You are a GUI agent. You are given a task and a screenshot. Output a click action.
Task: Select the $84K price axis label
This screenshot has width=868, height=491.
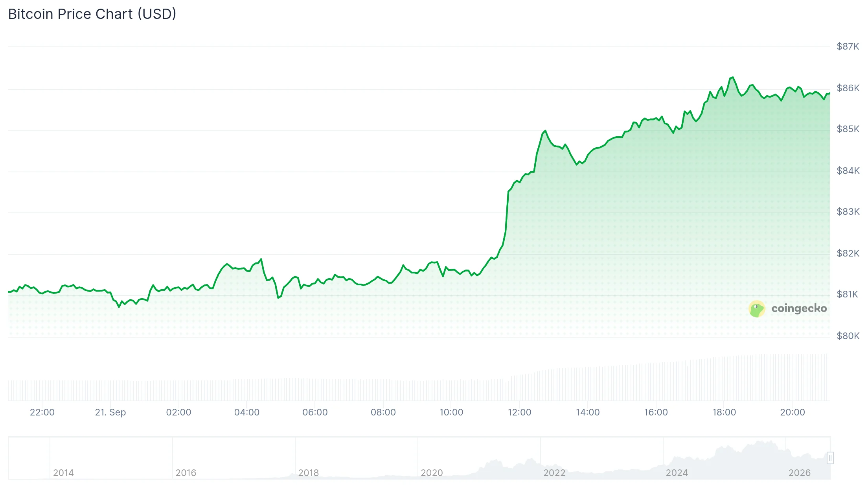[x=848, y=171]
